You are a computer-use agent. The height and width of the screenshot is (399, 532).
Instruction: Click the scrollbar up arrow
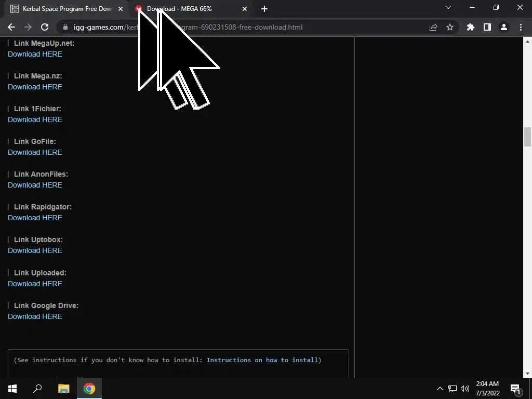(527, 42)
